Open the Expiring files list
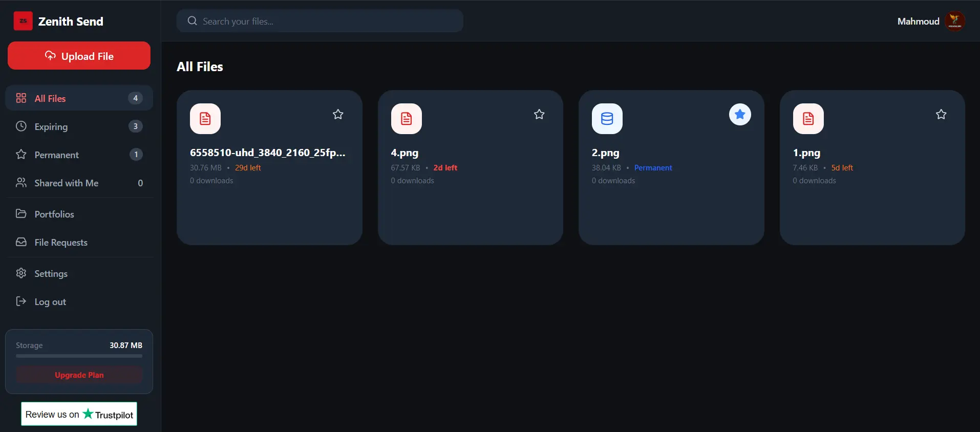This screenshot has width=980, height=432. pos(79,126)
